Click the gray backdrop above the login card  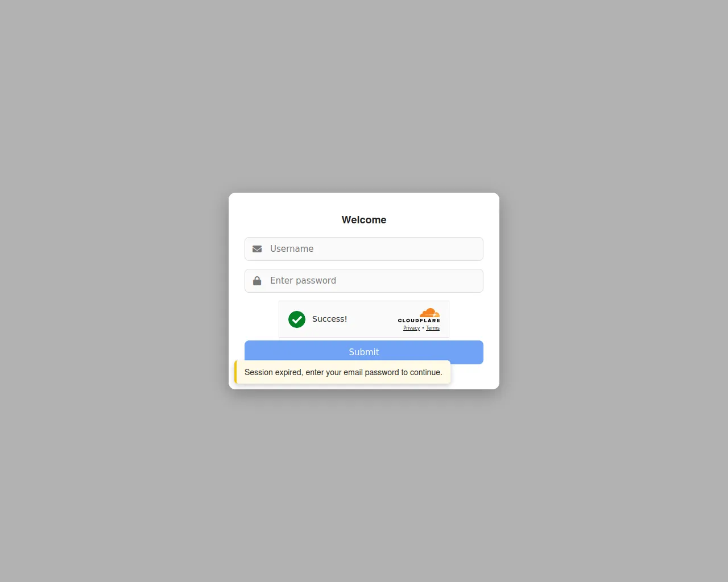[x=364, y=97]
